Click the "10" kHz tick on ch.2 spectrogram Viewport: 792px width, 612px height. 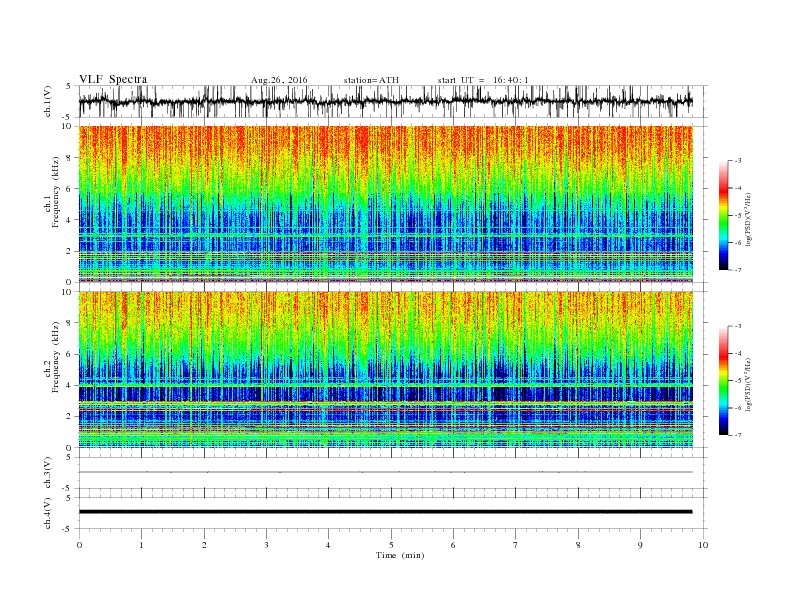(68, 292)
